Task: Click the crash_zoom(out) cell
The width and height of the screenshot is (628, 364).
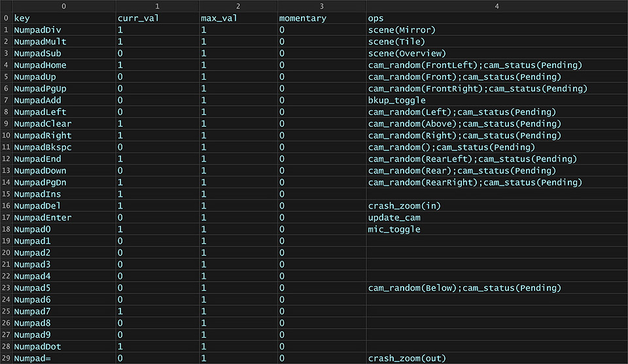Action: 497,358
